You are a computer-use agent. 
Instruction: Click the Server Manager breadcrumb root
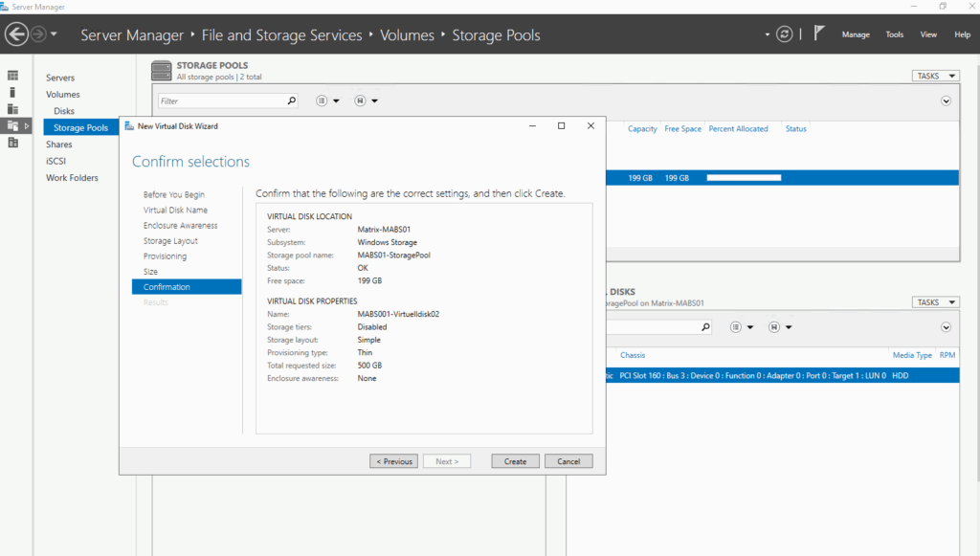point(132,35)
